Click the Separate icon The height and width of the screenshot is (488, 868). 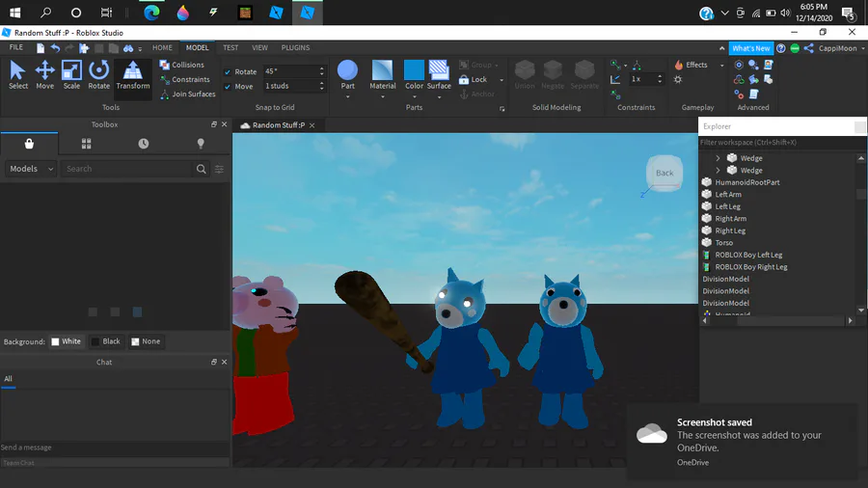584,74
